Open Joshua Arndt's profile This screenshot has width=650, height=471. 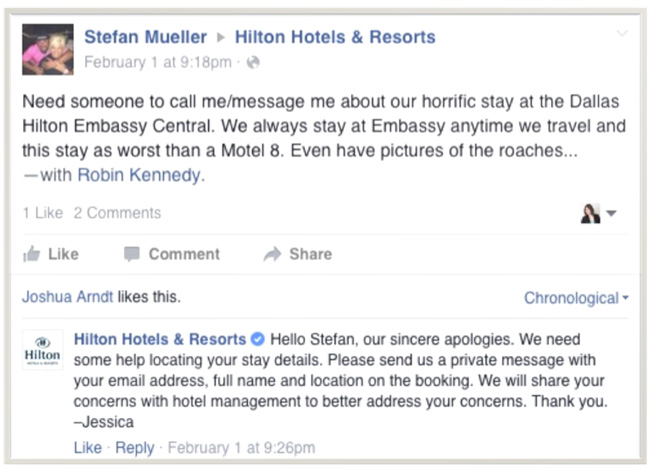click(x=67, y=297)
